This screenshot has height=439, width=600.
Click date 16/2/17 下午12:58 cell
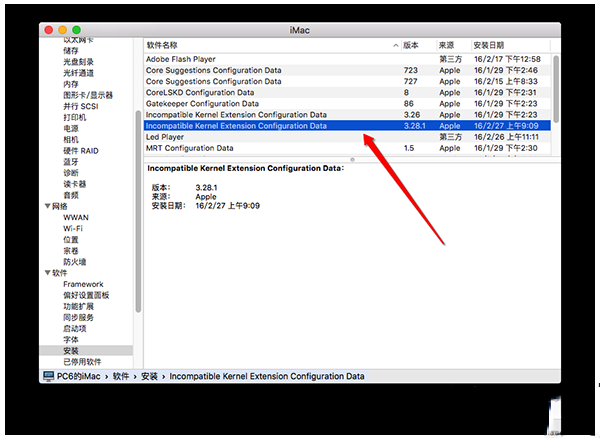coord(507,59)
